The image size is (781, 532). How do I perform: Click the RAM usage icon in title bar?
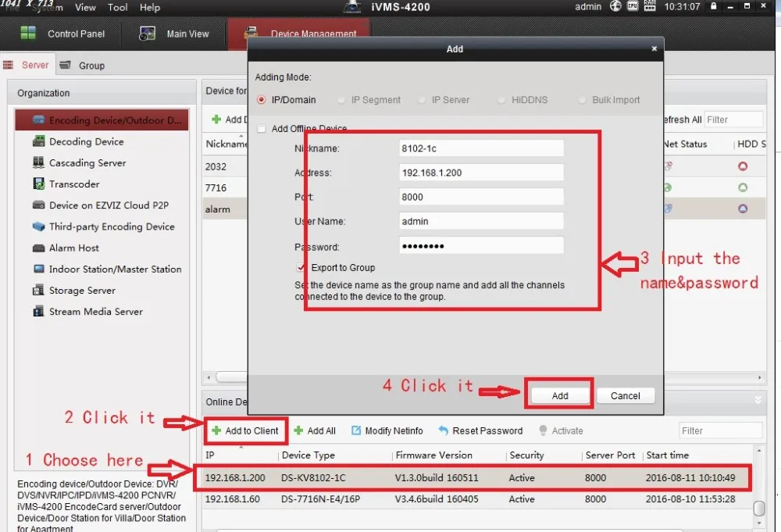click(650, 6)
